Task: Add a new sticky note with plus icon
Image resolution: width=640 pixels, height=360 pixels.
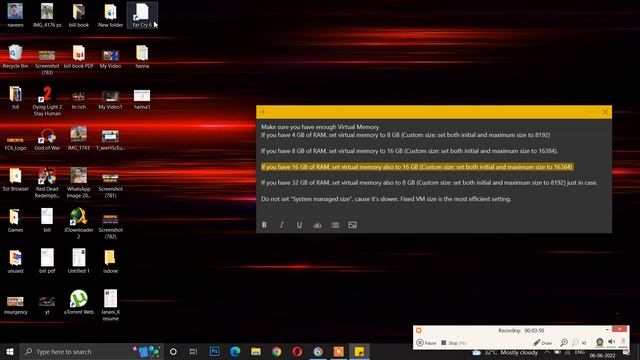Action: coord(263,112)
